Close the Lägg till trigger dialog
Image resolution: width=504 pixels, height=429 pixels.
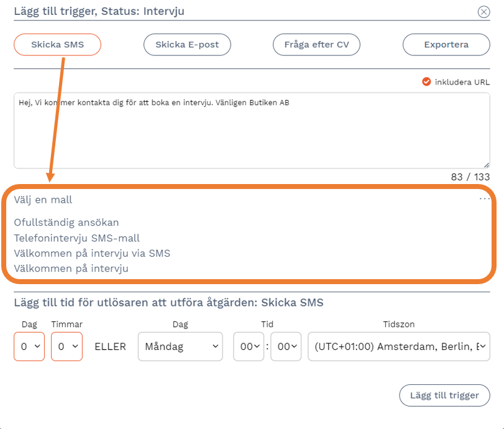pyautogui.click(x=483, y=12)
